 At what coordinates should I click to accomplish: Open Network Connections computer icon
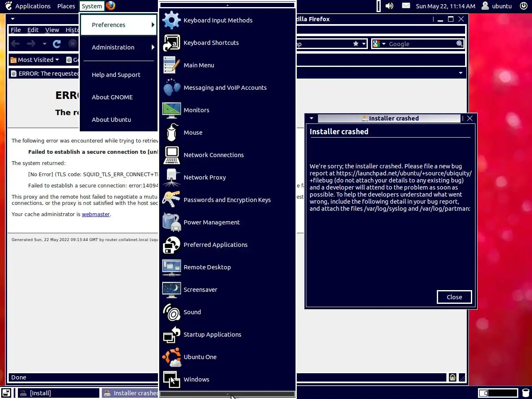coord(172,155)
